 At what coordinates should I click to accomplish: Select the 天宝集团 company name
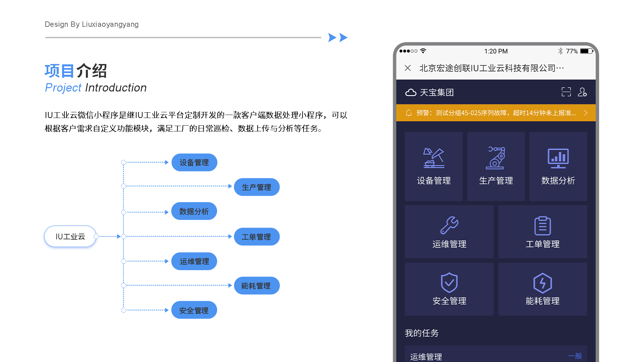coord(437,93)
